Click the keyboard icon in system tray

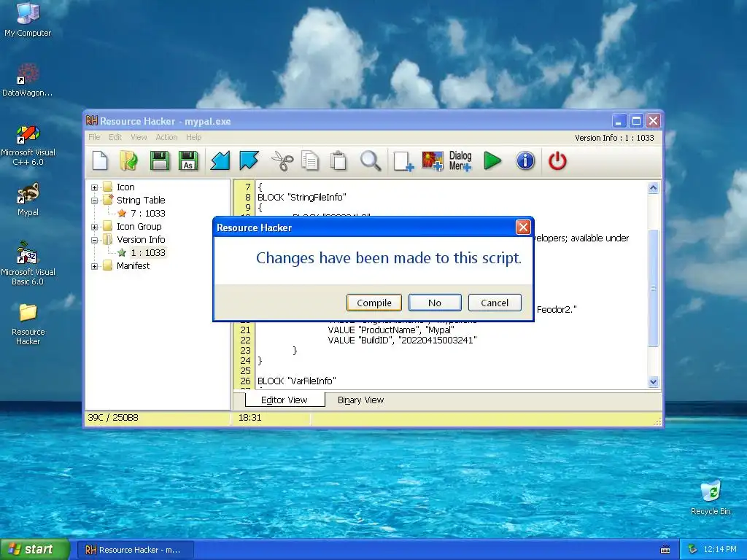pos(665,550)
